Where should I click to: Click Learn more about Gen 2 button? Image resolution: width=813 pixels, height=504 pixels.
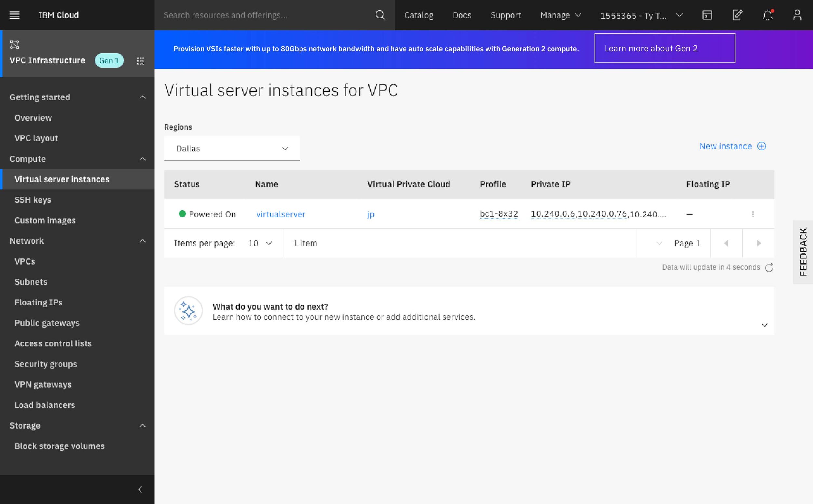click(x=664, y=48)
